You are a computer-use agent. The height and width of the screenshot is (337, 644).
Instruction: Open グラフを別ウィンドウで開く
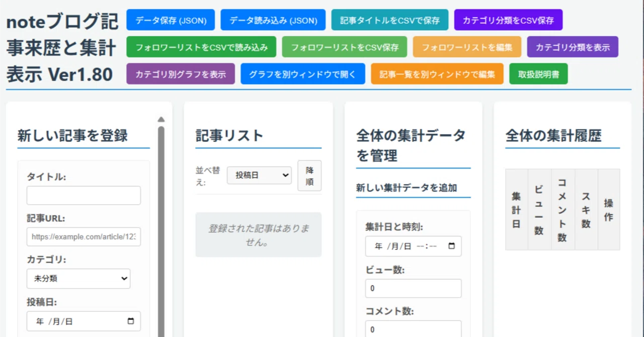(303, 73)
